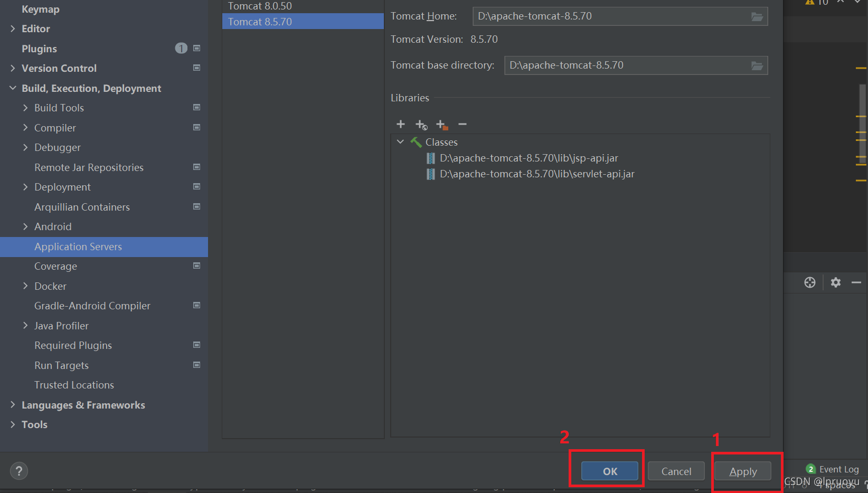The height and width of the screenshot is (493, 868).
Task: Browse for Tomcat base directory folder icon
Action: [757, 66]
